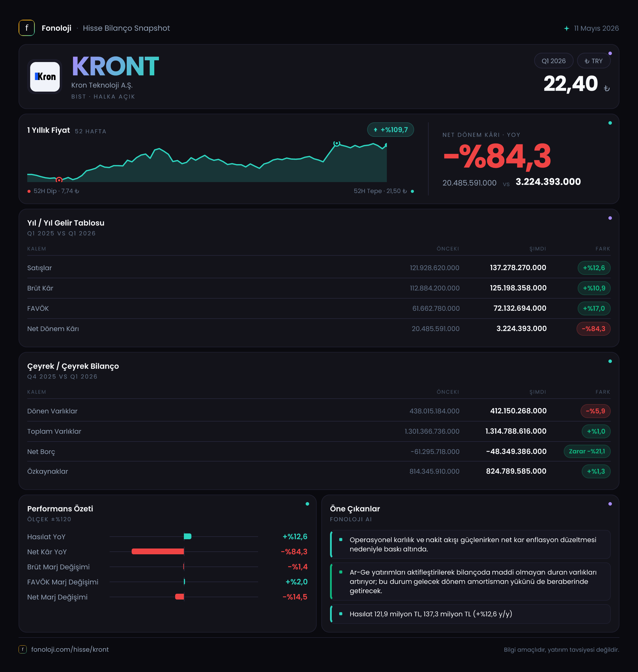Screen dimensions: 638x672
Task: Click the small Fonoloji footer logo icon
Action: tap(22, 649)
